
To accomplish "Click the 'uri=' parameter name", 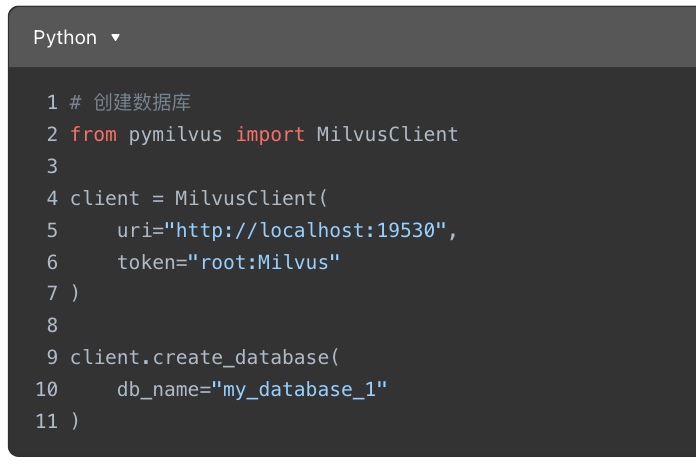I will (x=141, y=230).
